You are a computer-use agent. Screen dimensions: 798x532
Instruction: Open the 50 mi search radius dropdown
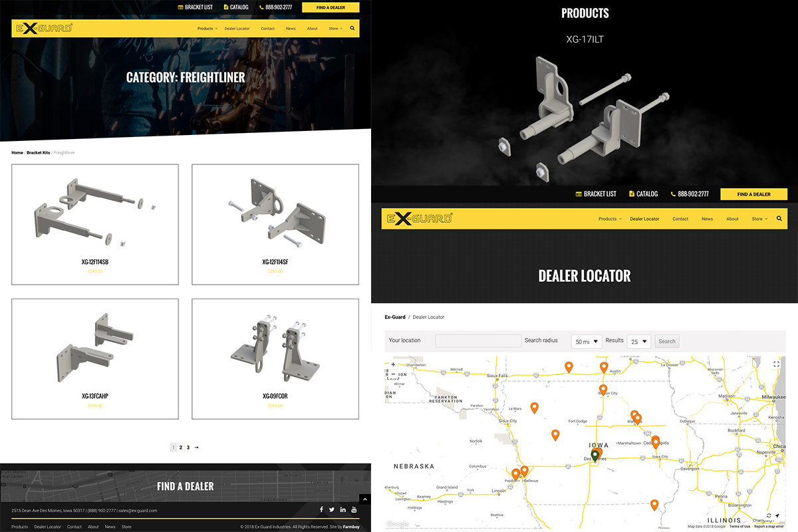587,341
